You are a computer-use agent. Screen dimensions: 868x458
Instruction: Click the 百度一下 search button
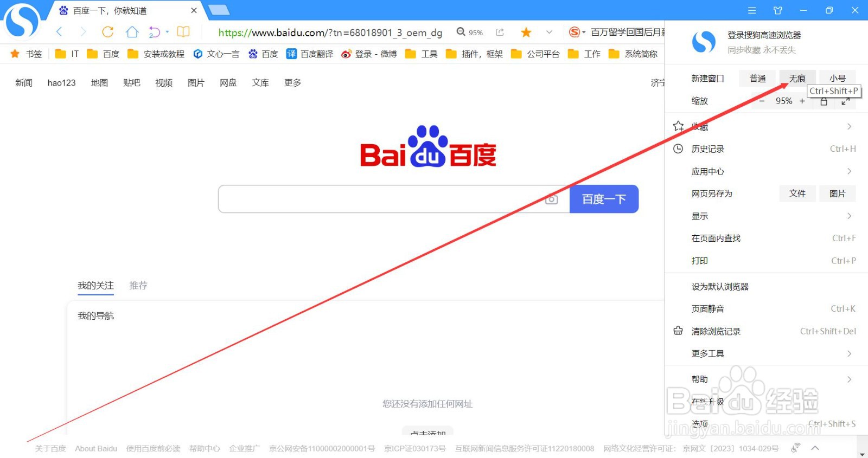[604, 199]
